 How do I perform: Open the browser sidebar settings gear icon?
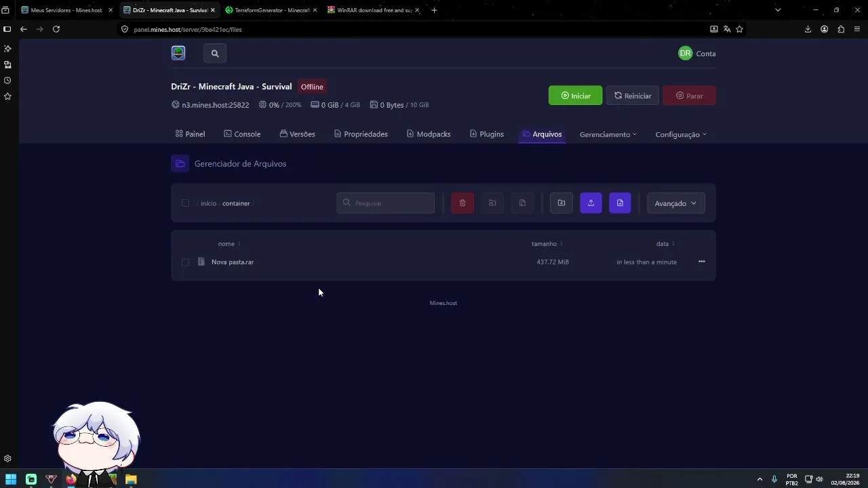[7, 459]
